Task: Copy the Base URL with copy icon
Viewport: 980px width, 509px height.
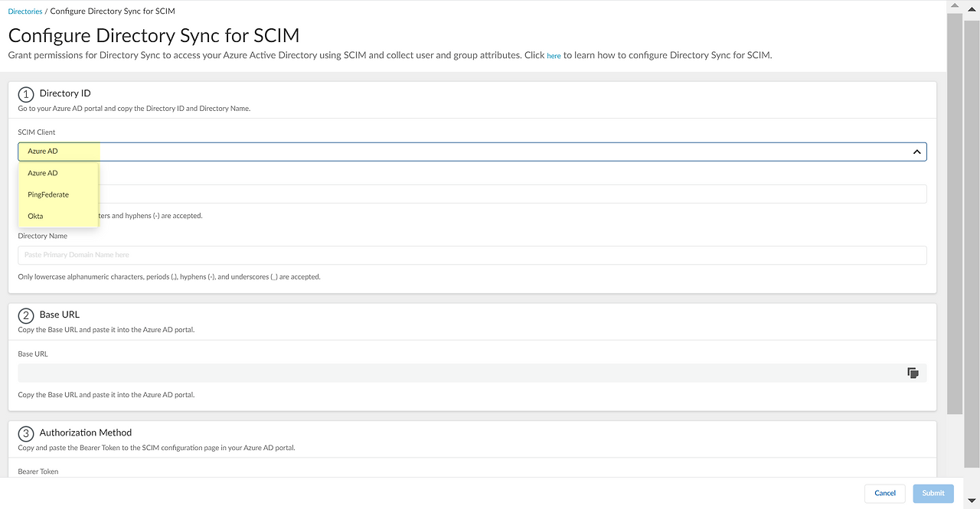Action: coord(913,373)
